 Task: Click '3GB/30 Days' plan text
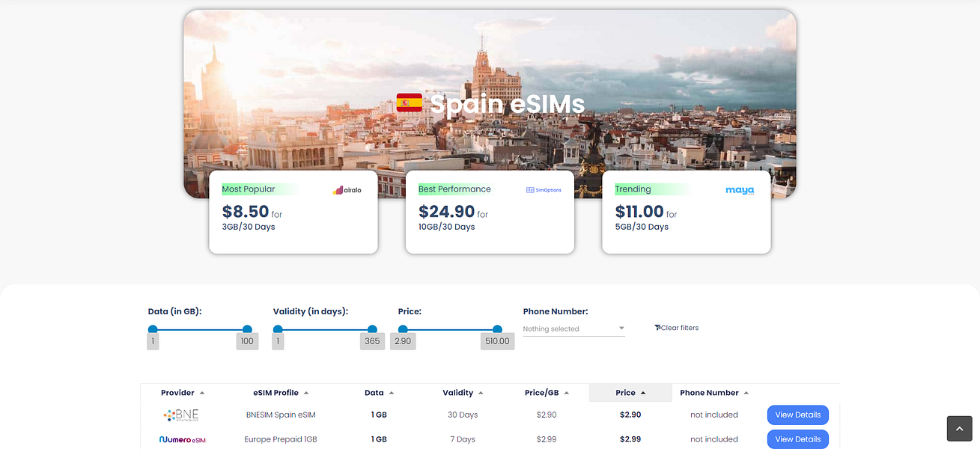click(x=249, y=227)
